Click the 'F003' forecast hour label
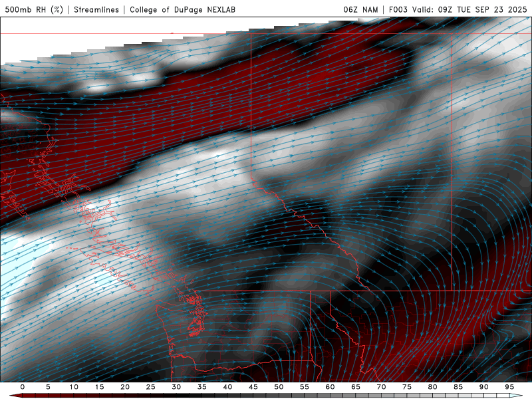Viewport: 532px width, 399px height. pos(398,9)
